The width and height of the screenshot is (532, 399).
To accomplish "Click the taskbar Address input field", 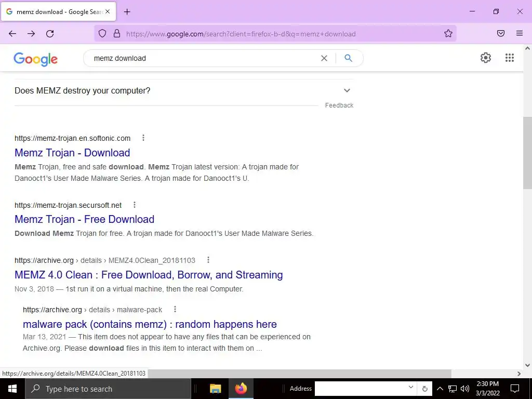I will pos(361,389).
